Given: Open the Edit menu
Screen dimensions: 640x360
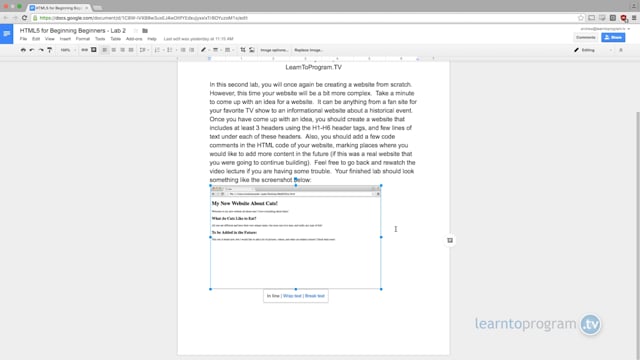Looking at the screenshot, I should tap(36, 39).
